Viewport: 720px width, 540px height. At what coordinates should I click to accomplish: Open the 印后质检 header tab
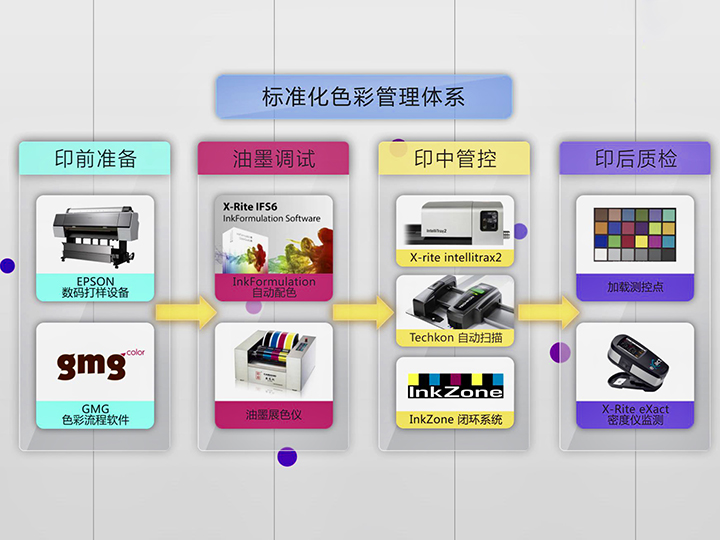coord(635,158)
